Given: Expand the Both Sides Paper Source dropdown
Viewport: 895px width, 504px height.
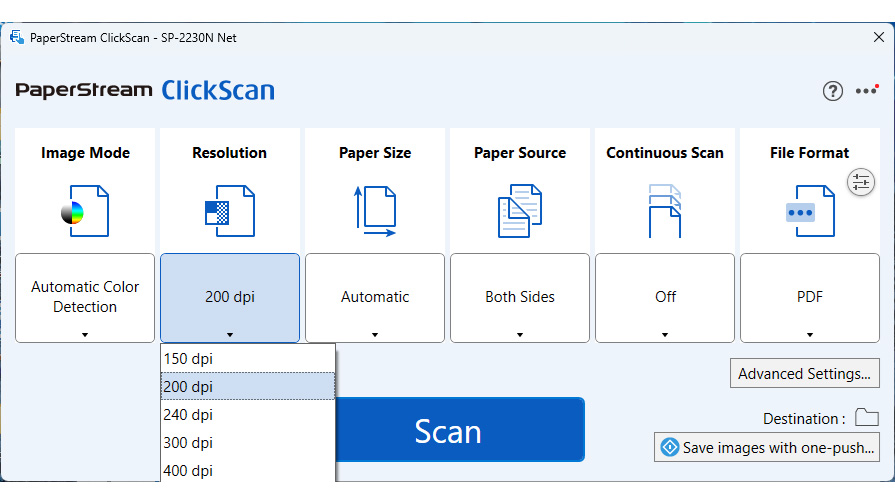Looking at the screenshot, I should click(520, 298).
